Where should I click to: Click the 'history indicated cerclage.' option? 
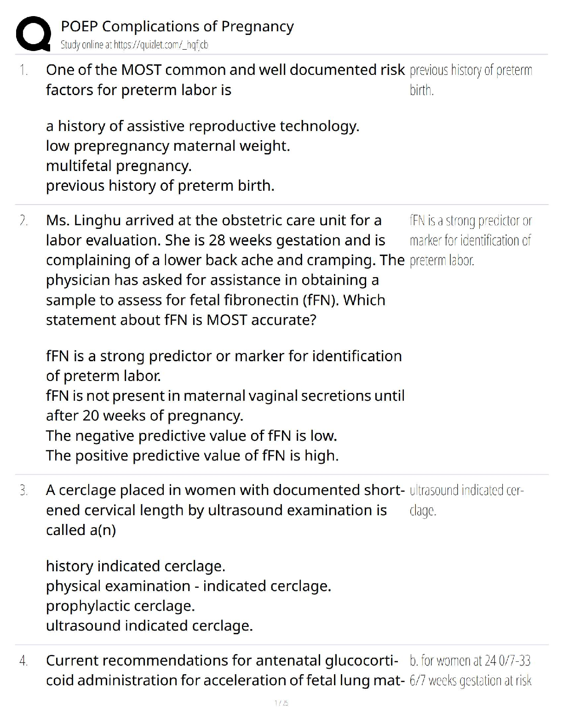point(136,566)
